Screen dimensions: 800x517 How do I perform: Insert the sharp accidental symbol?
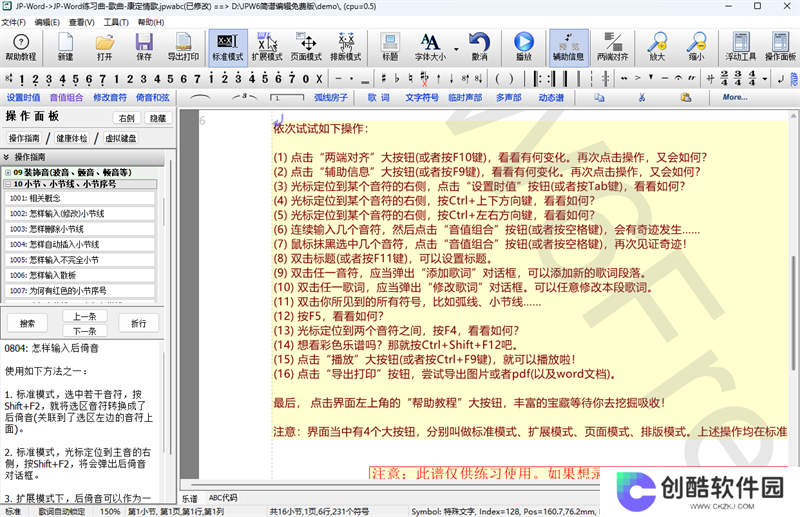384,79
